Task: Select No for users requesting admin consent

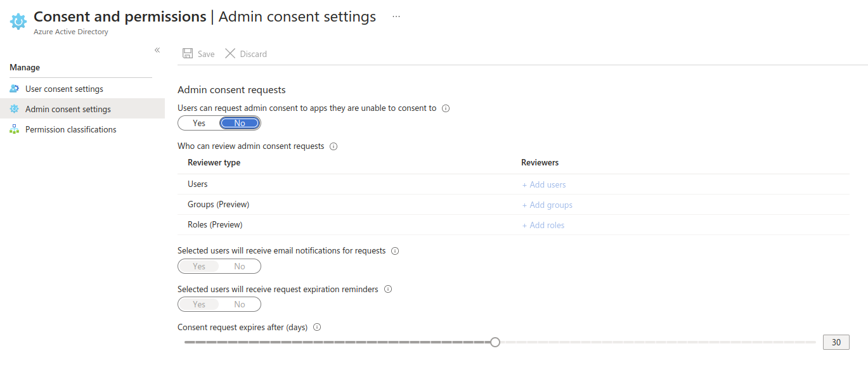Action: 240,123
